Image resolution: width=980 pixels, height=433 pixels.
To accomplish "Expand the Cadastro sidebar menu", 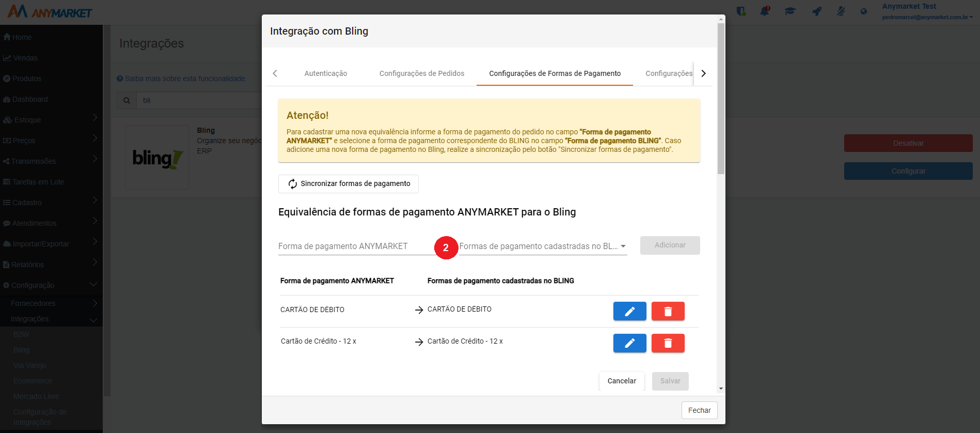I will (51, 203).
